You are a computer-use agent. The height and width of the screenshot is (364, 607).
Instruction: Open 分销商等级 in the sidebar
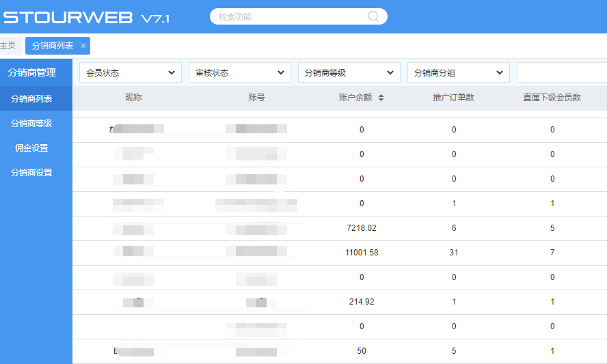pyautogui.click(x=31, y=124)
